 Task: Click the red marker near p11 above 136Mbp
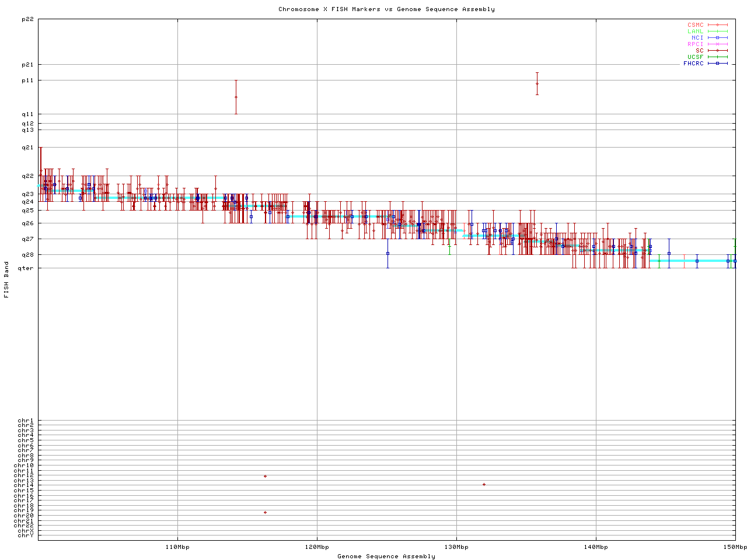click(537, 83)
